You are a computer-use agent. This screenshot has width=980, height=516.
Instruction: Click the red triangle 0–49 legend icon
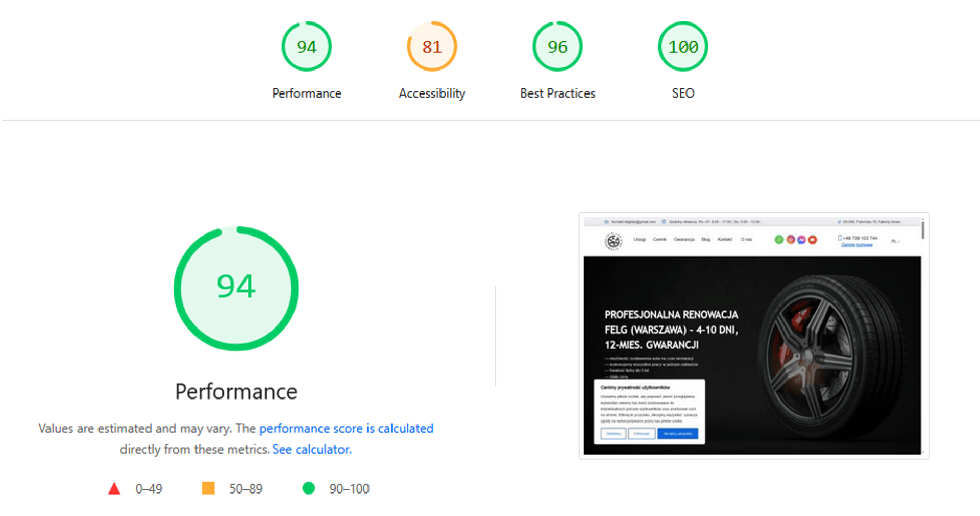(114, 488)
